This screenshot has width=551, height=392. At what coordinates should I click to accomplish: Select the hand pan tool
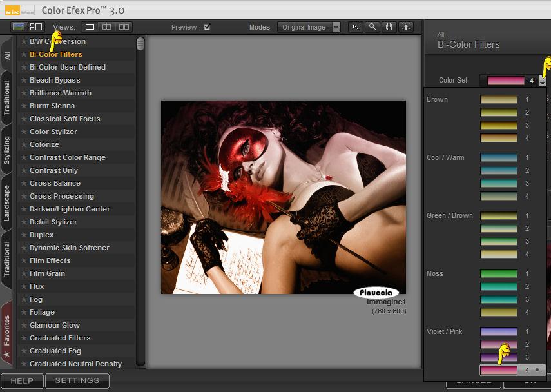tap(389, 27)
